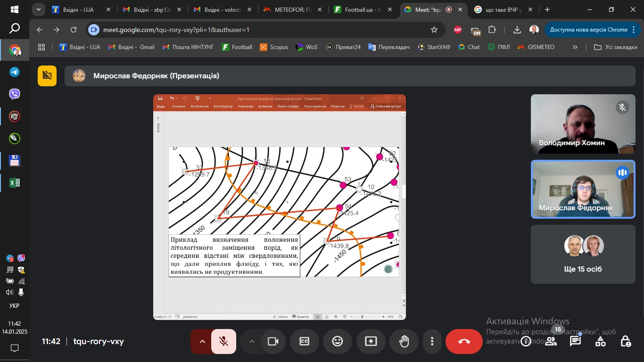Unmute the microphone in Meet
The image size is (644, 362).
pyautogui.click(x=224, y=341)
